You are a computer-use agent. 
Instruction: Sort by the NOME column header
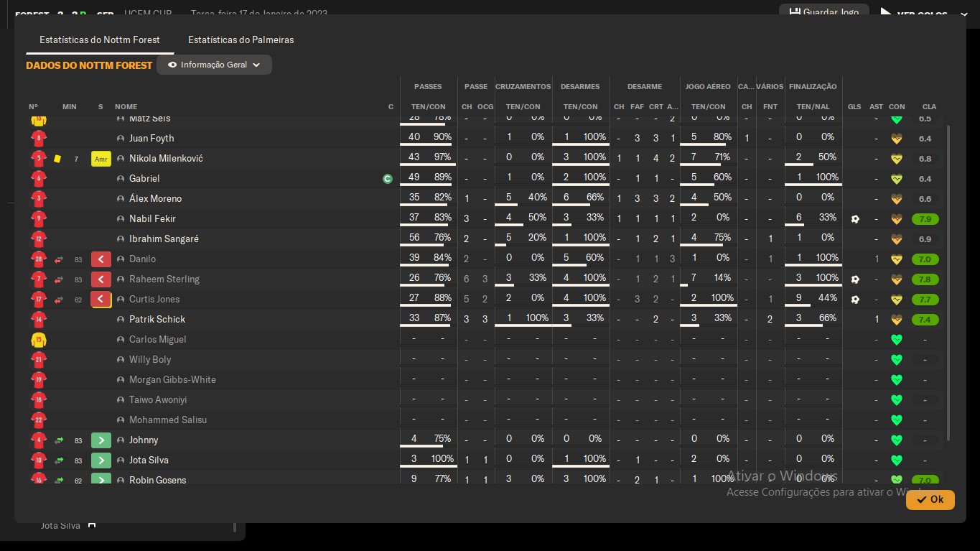coord(126,107)
